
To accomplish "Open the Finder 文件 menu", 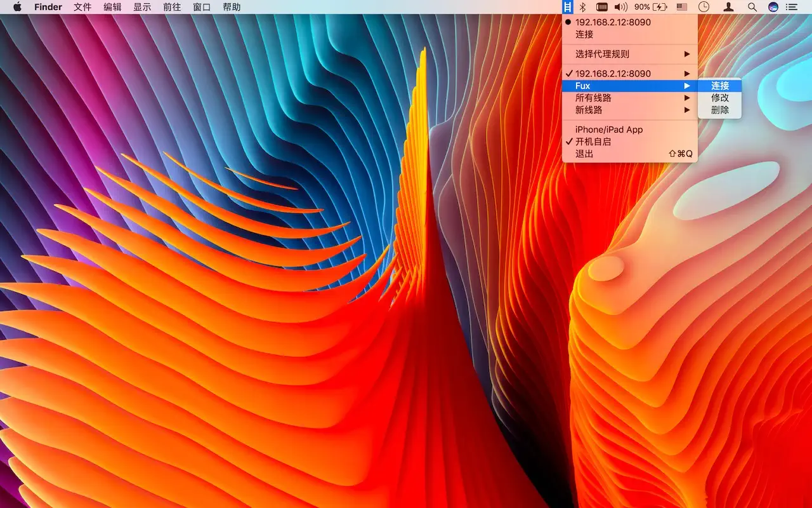I will click(x=82, y=7).
